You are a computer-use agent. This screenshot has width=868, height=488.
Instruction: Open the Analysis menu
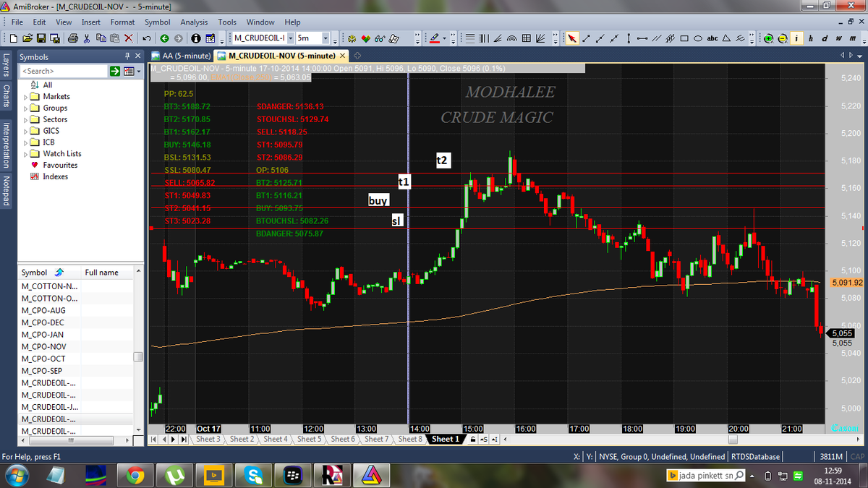point(194,22)
